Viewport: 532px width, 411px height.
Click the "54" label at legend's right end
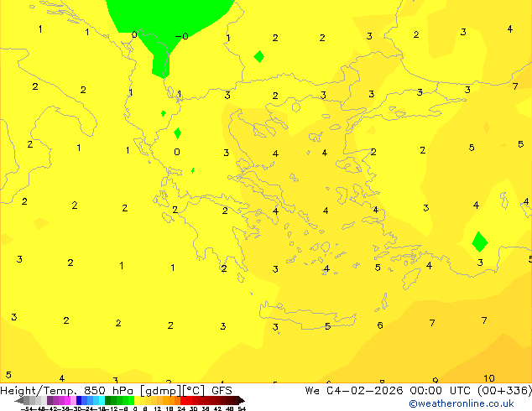(242, 408)
